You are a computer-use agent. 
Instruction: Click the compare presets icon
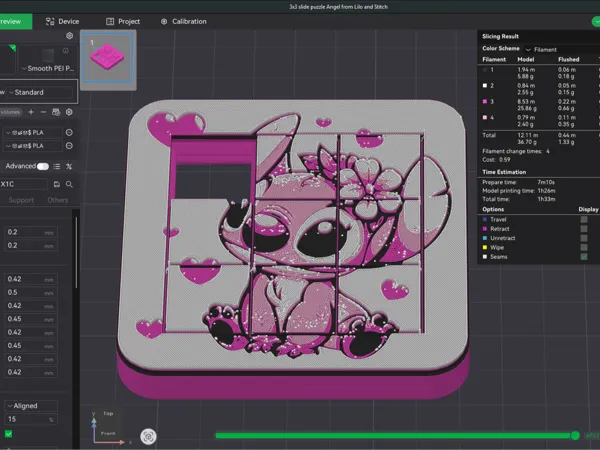tap(69, 166)
